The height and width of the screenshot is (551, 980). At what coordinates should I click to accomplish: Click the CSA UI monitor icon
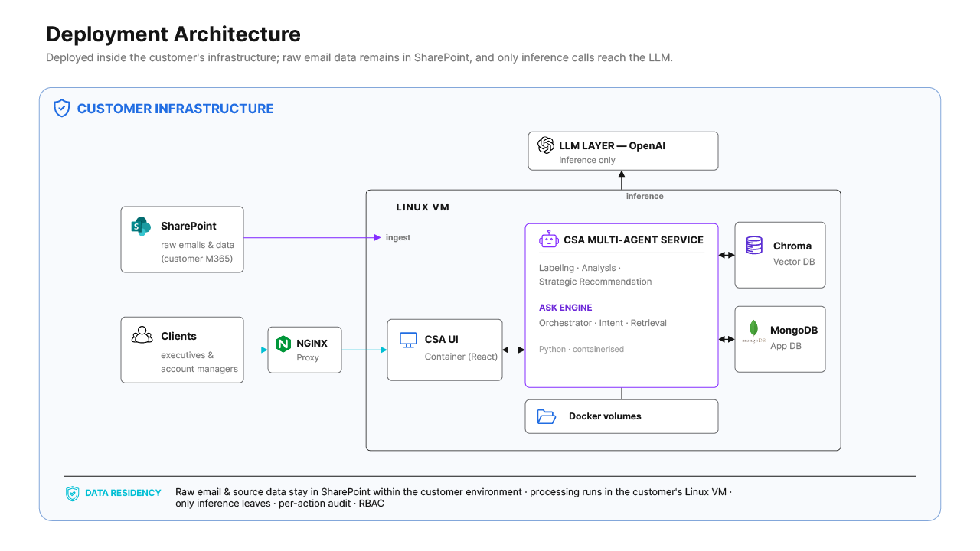pyautogui.click(x=409, y=339)
